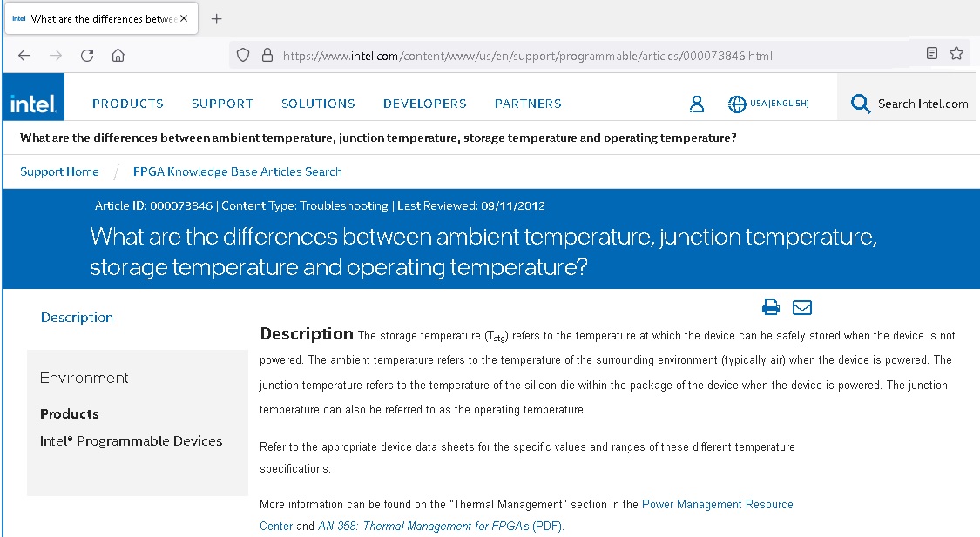Screen dimensions: 980x537
Task: Open FPGA Knowledge Base Articles Search
Action: (x=238, y=171)
